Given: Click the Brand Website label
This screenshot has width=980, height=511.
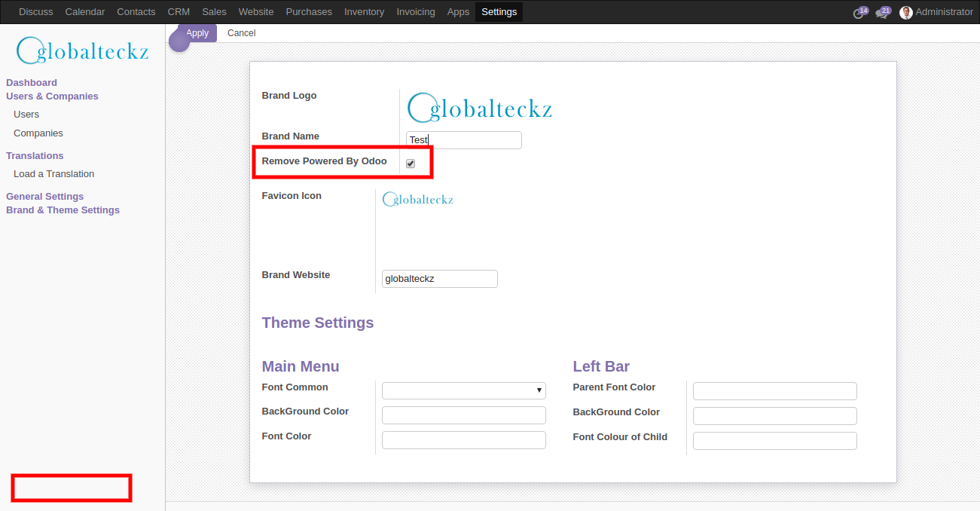Looking at the screenshot, I should coord(296,275).
